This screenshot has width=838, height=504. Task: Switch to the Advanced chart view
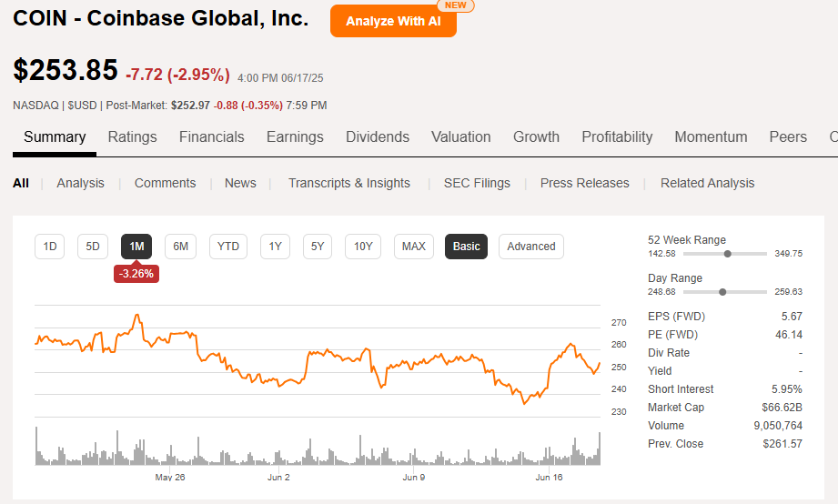tap(531, 247)
